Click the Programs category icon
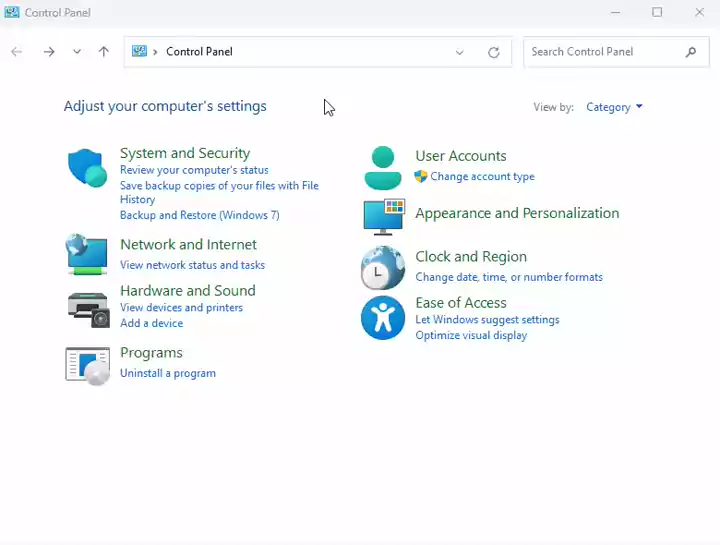The height and width of the screenshot is (545, 720). tap(87, 365)
